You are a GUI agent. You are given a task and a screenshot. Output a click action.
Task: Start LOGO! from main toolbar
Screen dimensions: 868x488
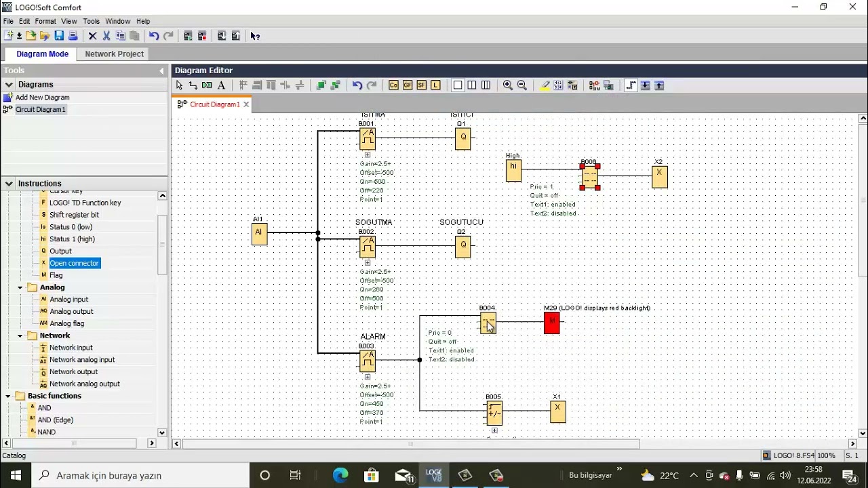[x=188, y=36]
